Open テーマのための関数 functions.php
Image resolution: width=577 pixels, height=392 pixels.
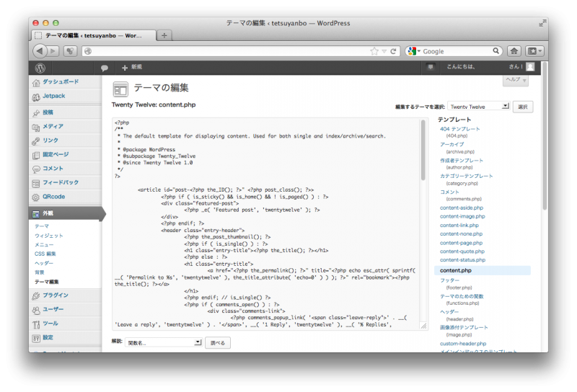(x=462, y=296)
